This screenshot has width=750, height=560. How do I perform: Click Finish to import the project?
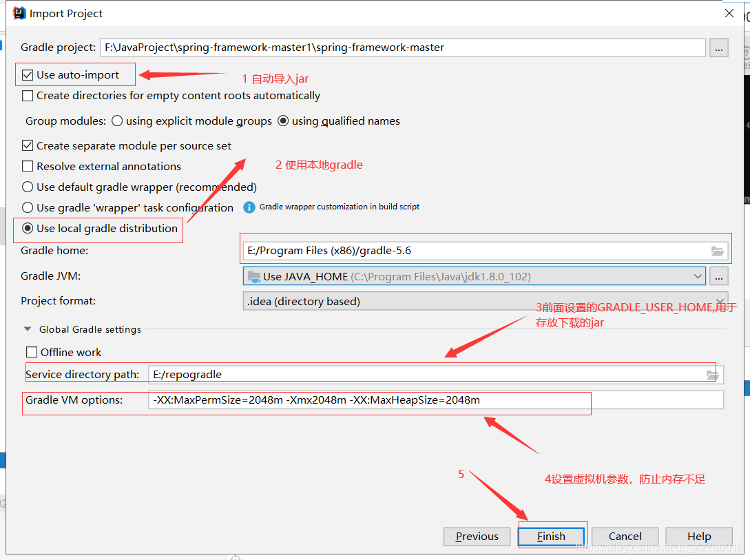coord(551,537)
